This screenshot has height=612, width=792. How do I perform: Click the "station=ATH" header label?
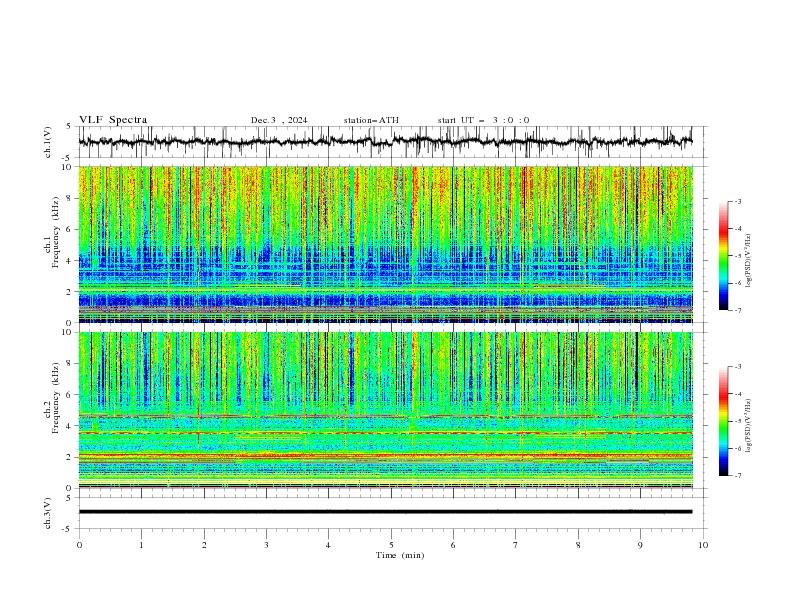click(371, 120)
